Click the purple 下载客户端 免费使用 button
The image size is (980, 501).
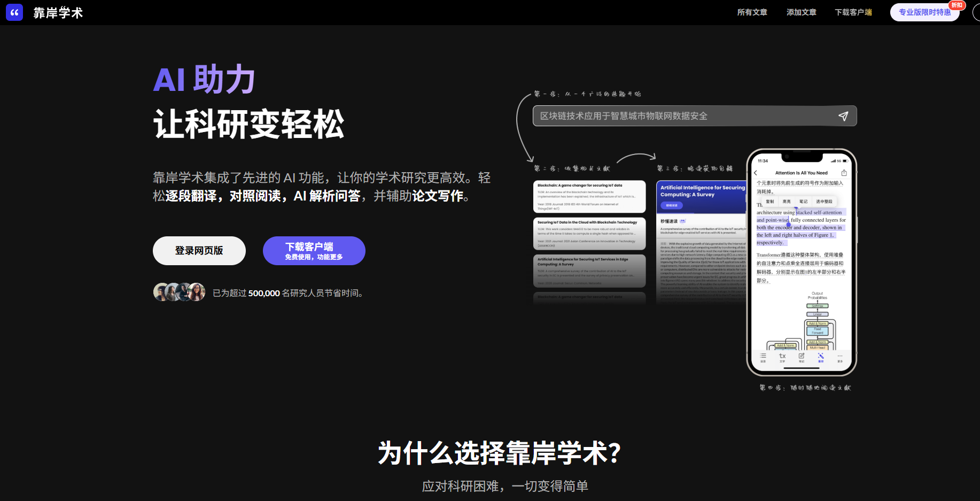point(314,251)
